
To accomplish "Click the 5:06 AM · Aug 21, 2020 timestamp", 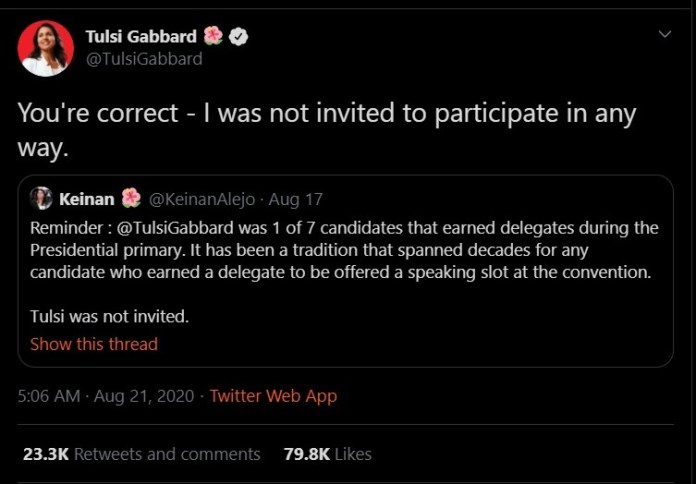I will pos(104,396).
